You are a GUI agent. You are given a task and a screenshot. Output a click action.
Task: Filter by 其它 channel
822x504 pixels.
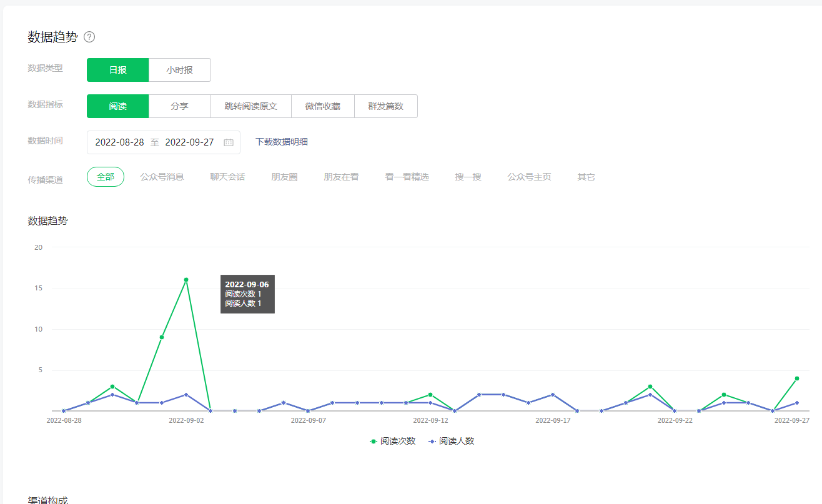point(586,177)
